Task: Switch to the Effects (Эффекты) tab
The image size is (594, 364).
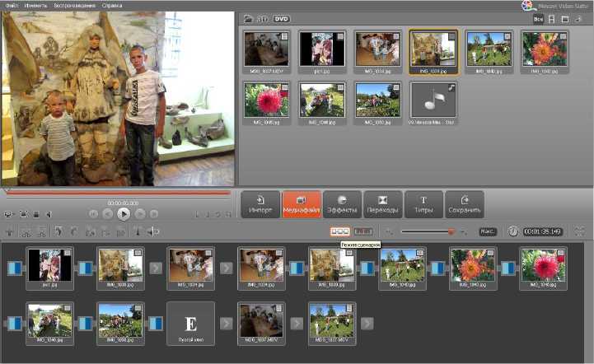Action: tap(342, 204)
